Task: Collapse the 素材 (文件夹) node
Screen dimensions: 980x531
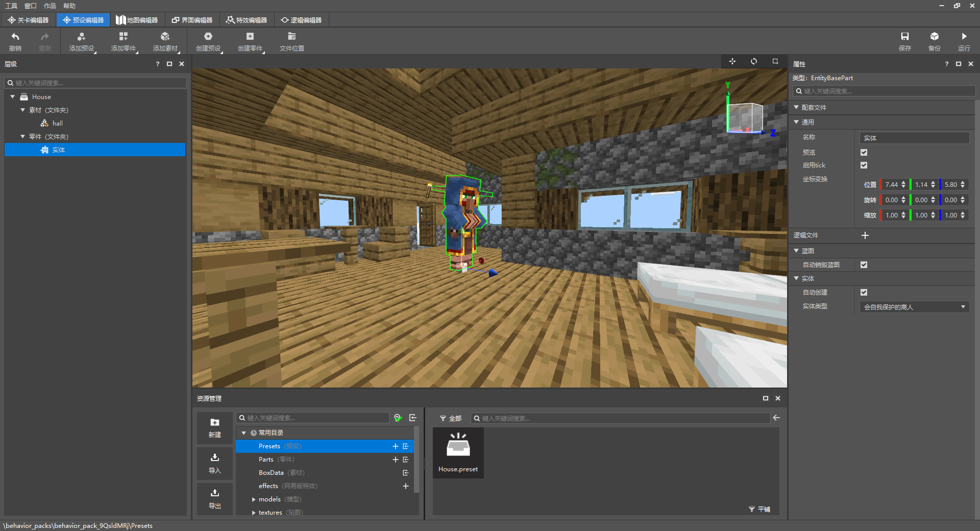Action: [x=22, y=110]
